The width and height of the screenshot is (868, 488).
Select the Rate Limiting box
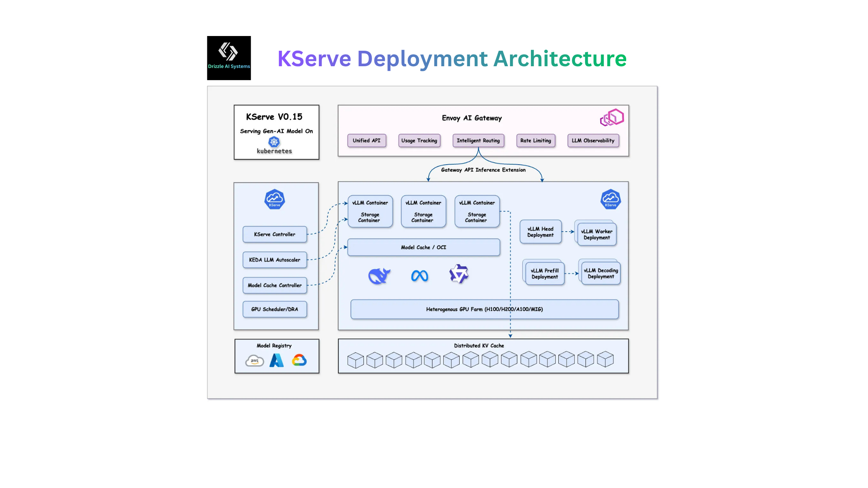(536, 141)
